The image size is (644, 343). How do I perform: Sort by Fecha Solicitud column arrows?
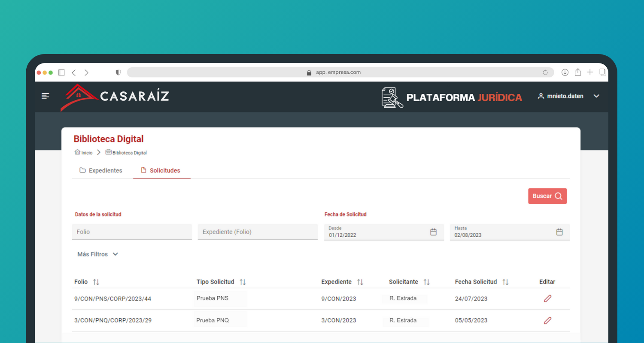(x=505, y=282)
